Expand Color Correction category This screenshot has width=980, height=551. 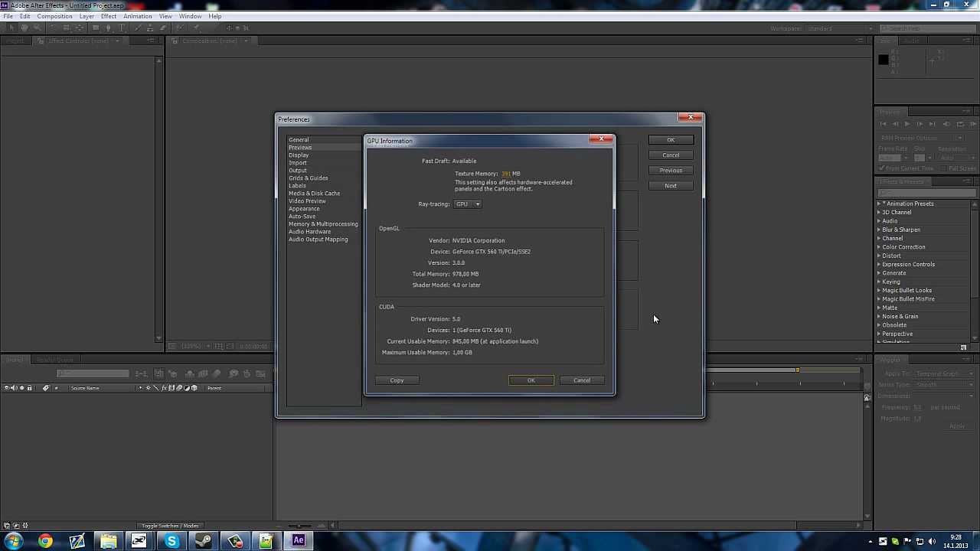point(879,247)
